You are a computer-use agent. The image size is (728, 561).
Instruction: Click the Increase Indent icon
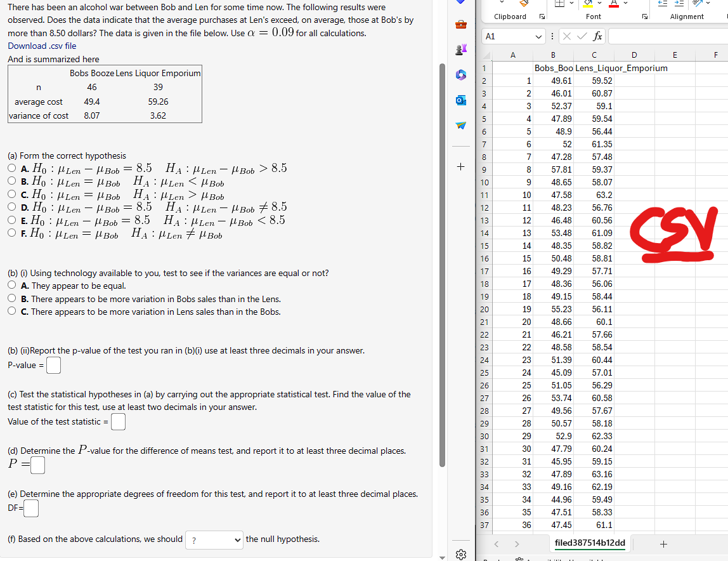click(679, 3)
